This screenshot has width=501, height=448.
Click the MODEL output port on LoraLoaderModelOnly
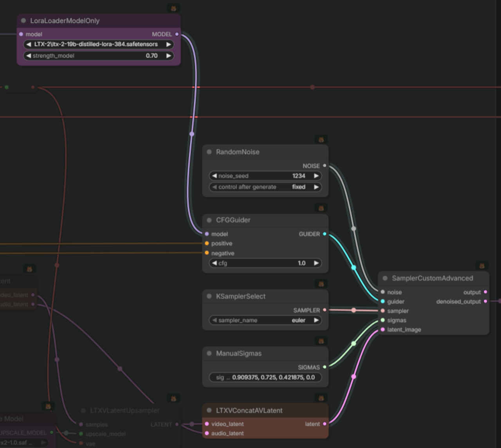[x=177, y=34]
